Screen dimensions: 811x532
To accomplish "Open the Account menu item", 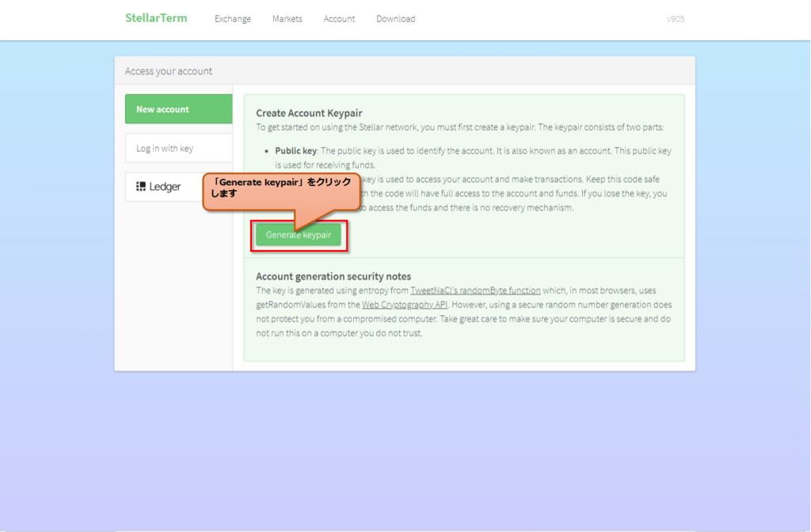I will 339,19.
